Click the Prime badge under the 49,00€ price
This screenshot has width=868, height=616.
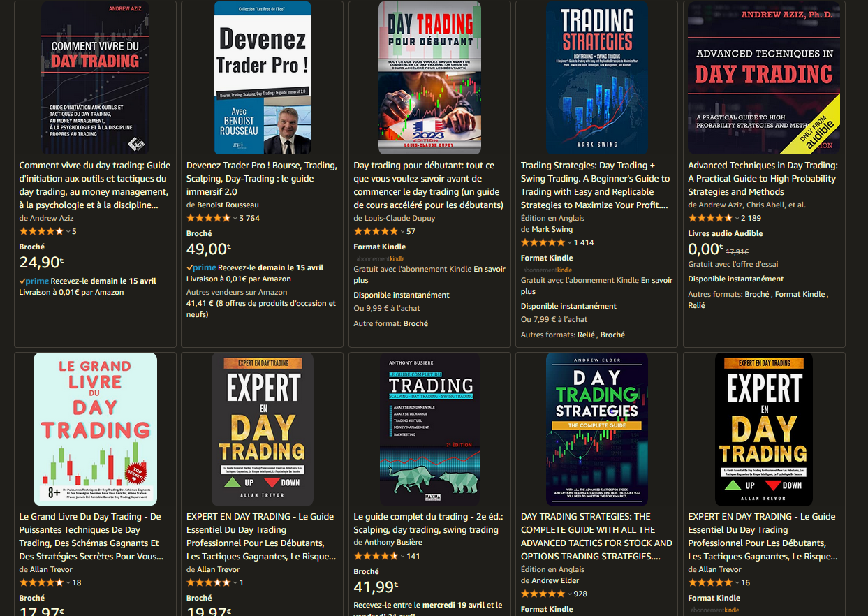201,267
